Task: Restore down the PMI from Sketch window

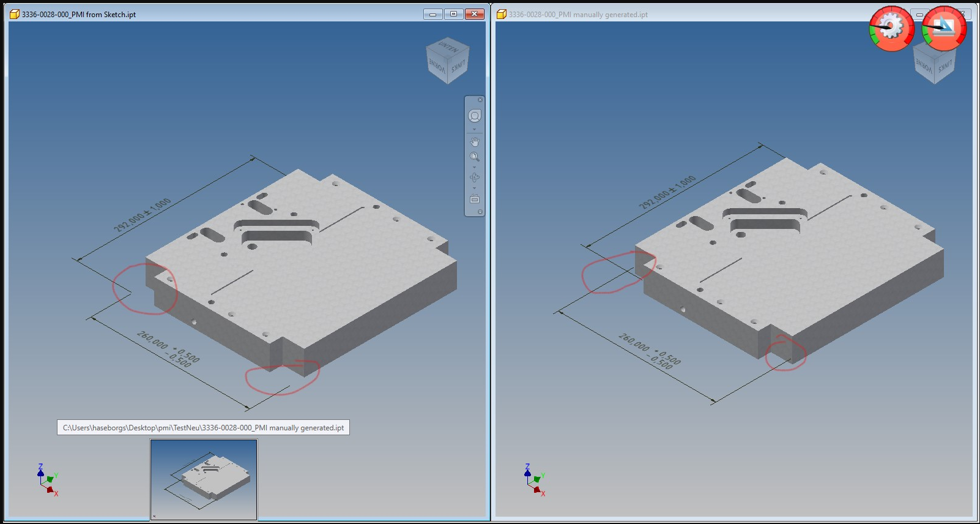Action: point(453,14)
